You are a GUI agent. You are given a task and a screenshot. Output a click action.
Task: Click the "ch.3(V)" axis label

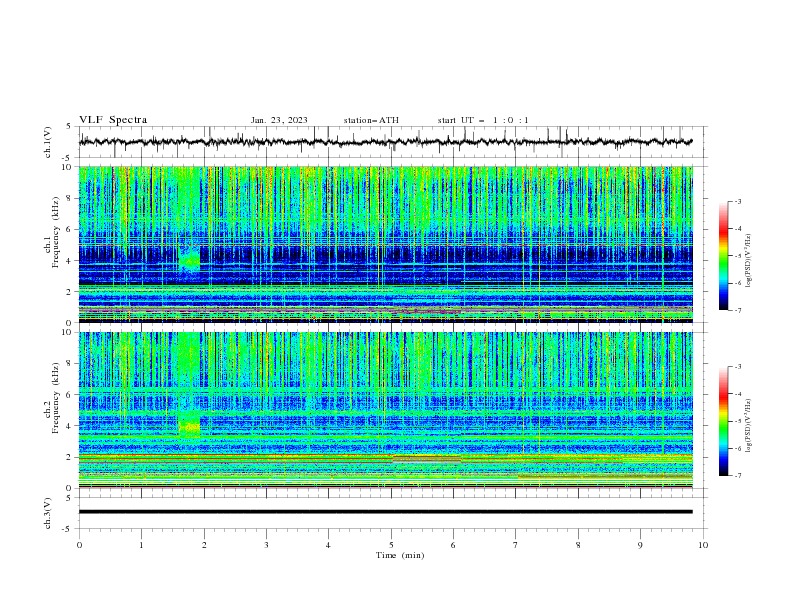tap(48, 513)
